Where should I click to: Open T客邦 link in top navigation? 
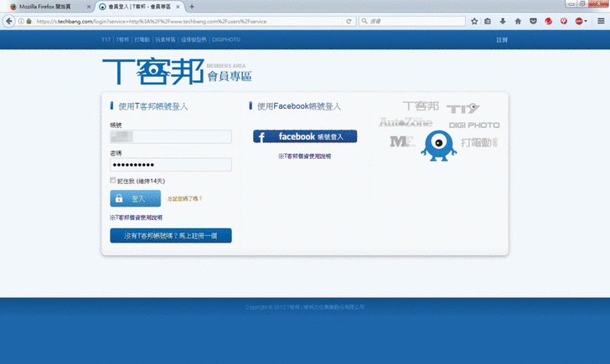tap(122, 39)
